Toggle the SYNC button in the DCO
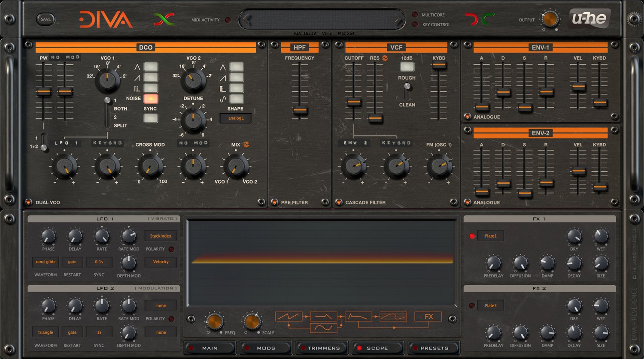The height and width of the screenshot is (359, 644). [151, 118]
